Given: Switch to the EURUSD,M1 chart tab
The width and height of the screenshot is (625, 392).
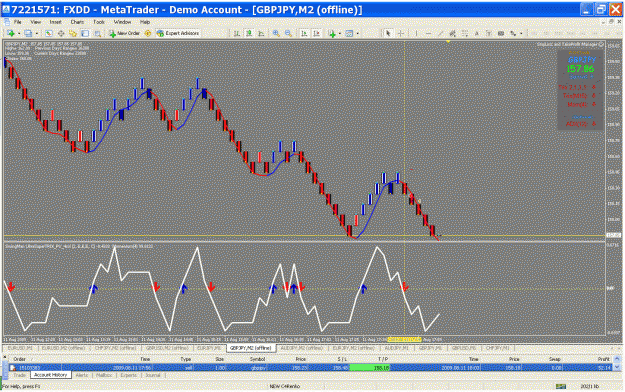Looking at the screenshot, I should (x=20, y=348).
